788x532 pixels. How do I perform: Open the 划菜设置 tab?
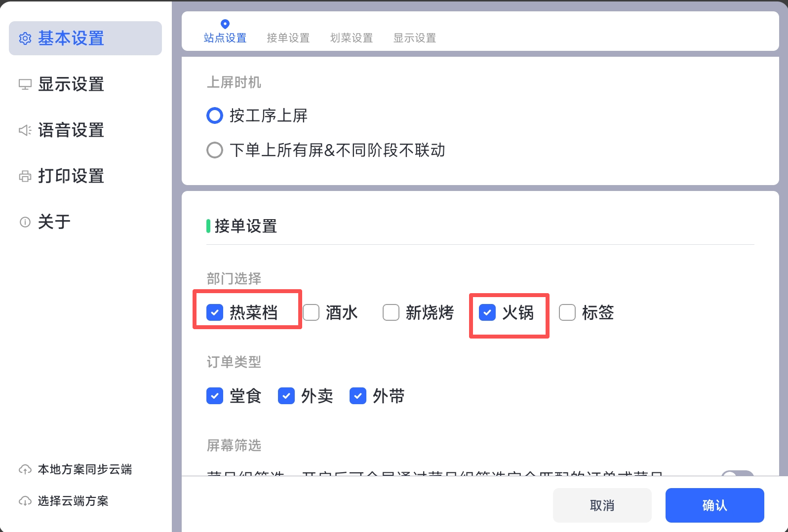352,38
